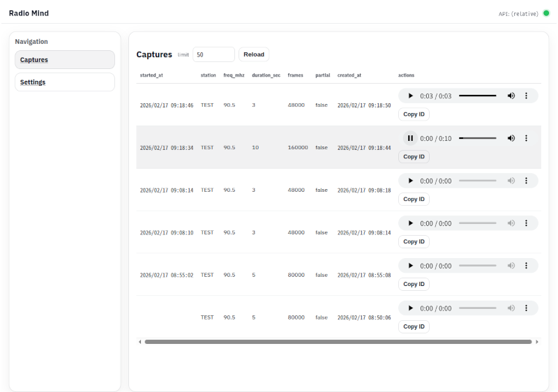Play the 08:55:02 capture audio
558x392 pixels.
pos(410,266)
